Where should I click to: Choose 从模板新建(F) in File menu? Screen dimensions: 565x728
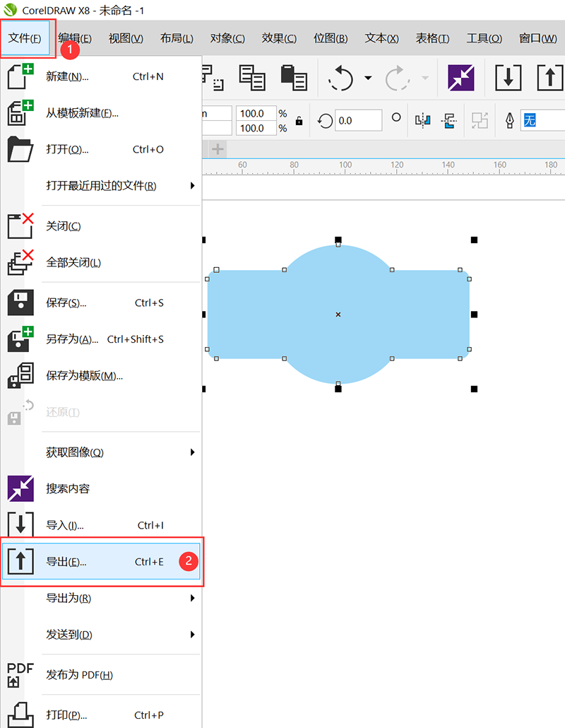pyautogui.click(x=101, y=113)
